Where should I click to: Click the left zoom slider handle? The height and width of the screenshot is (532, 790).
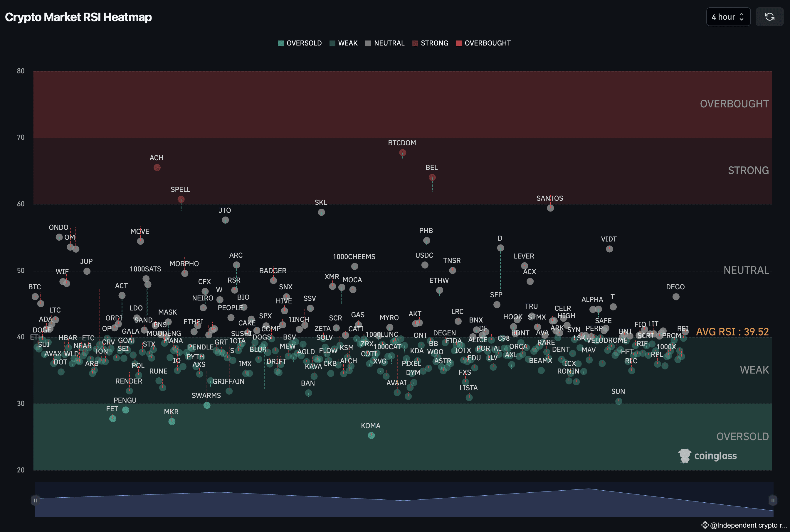tap(35, 500)
